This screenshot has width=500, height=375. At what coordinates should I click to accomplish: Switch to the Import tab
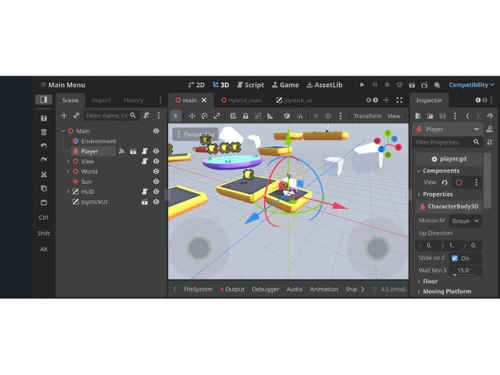[101, 100]
